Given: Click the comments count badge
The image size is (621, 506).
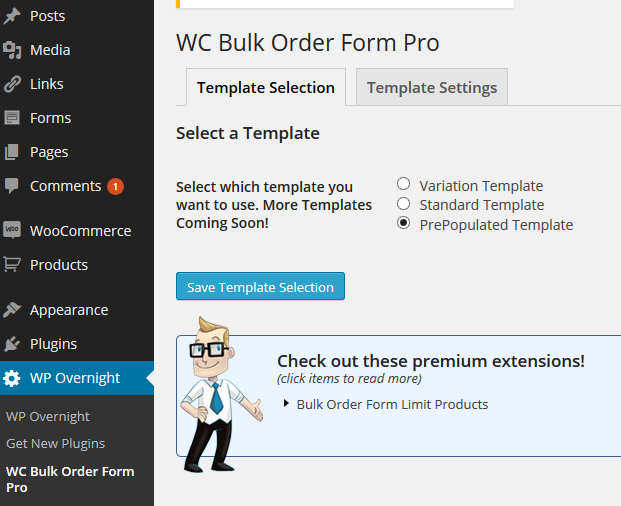Looking at the screenshot, I should (115, 186).
